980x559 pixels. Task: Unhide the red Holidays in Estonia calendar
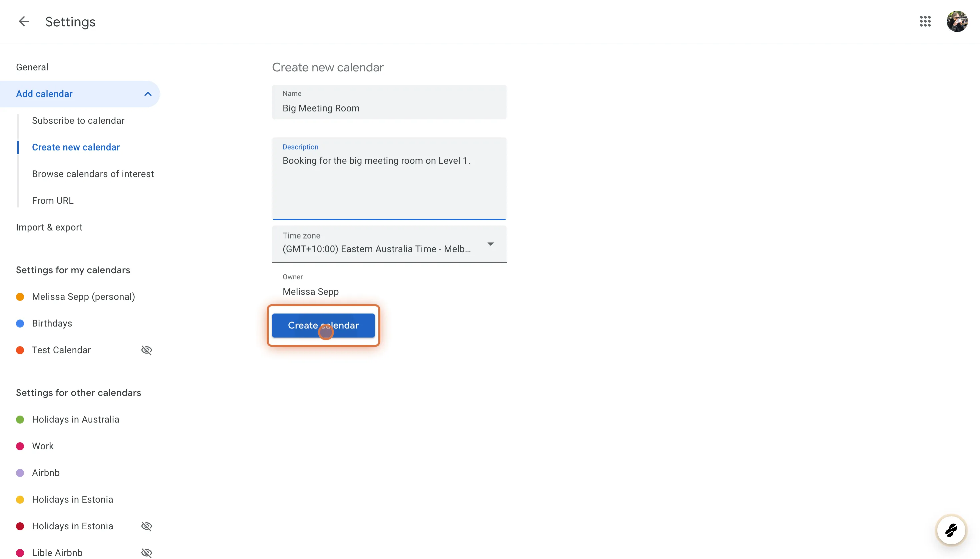click(x=146, y=526)
